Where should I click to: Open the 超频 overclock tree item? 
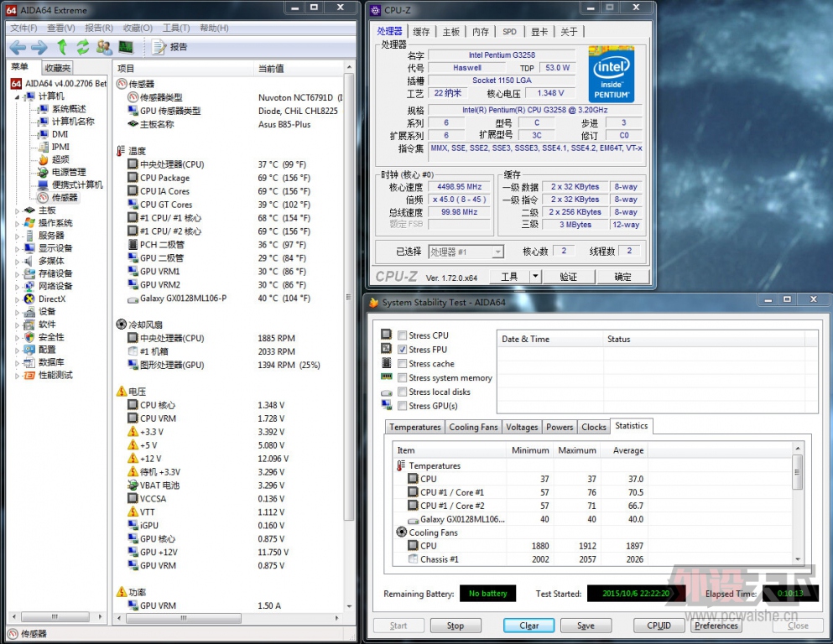pyautogui.click(x=60, y=159)
